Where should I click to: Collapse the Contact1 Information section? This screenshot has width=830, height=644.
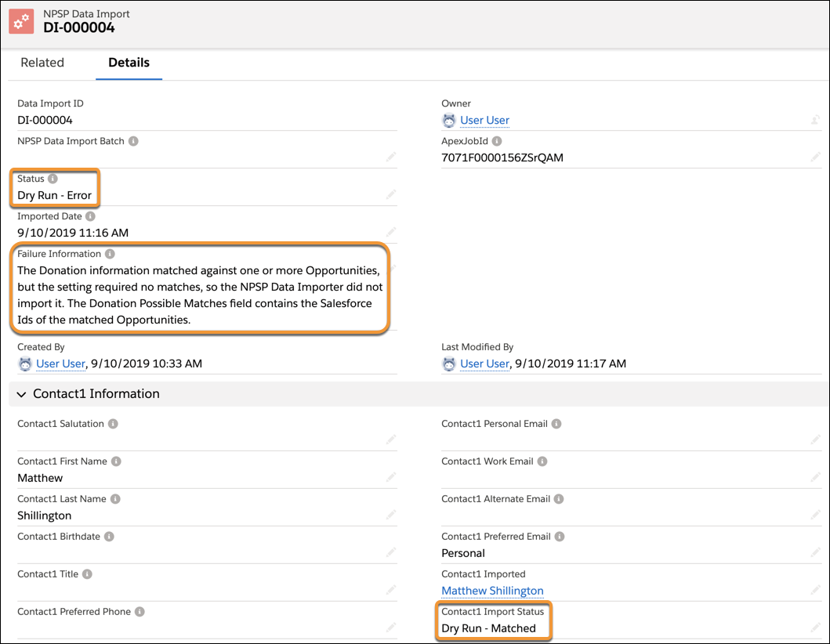tap(21, 394)
